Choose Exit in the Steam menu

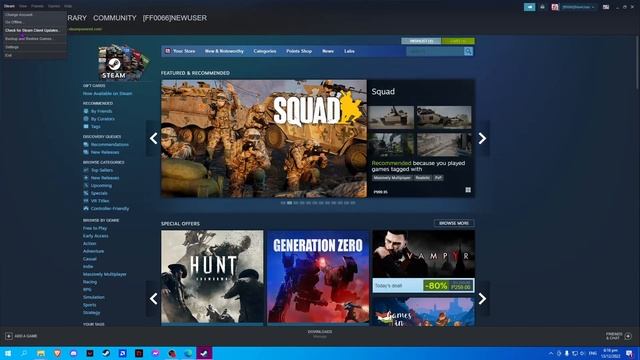tap(9, 55)
